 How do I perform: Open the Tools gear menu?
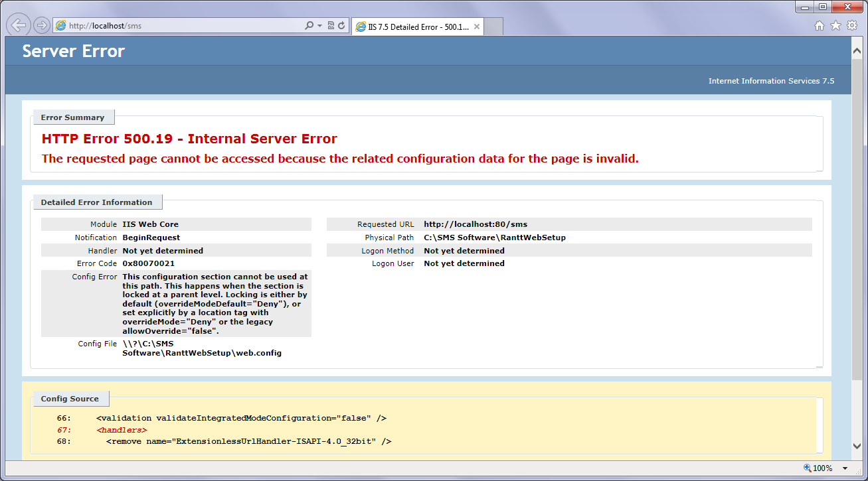pyautogui.click(x=851, y=26)
